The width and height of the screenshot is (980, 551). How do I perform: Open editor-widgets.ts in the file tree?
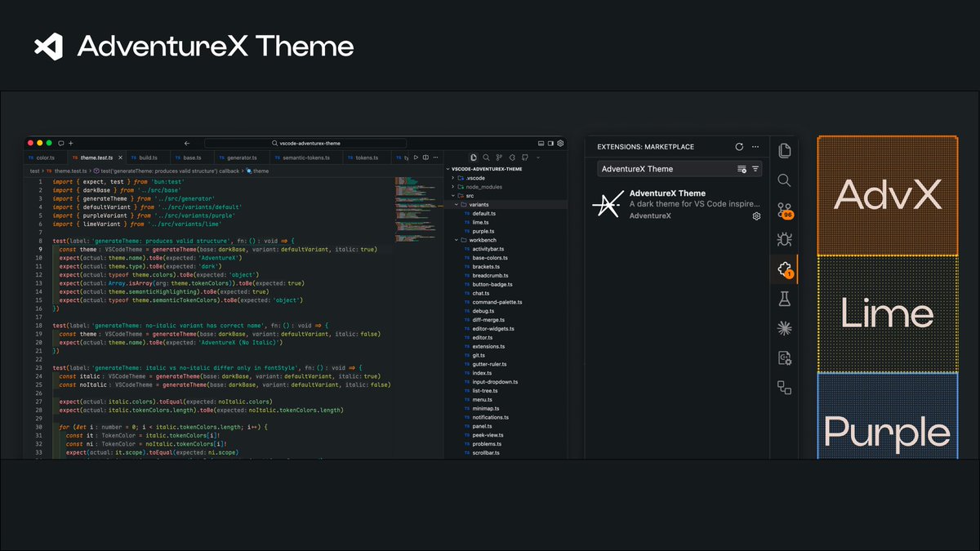point(492,329)
